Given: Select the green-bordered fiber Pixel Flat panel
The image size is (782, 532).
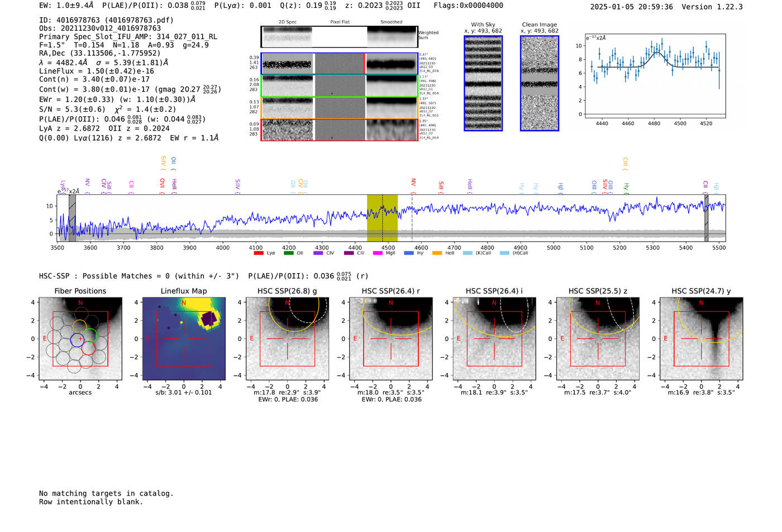Looking at the screenshot, I should [x=340, y=86].
